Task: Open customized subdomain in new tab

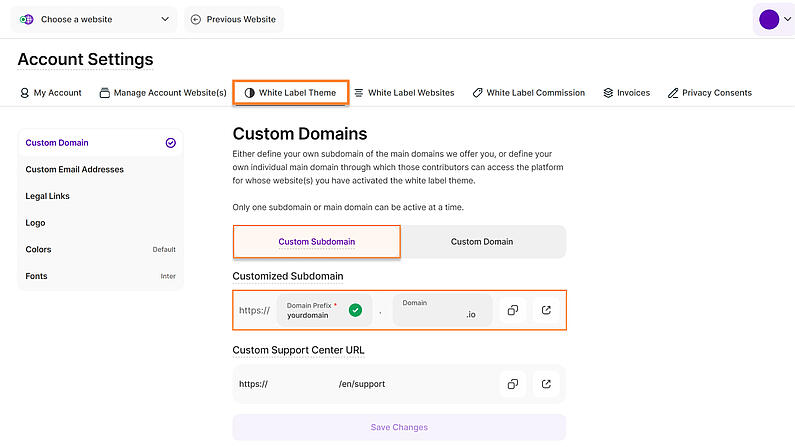Action: click(x=546, y=310)
